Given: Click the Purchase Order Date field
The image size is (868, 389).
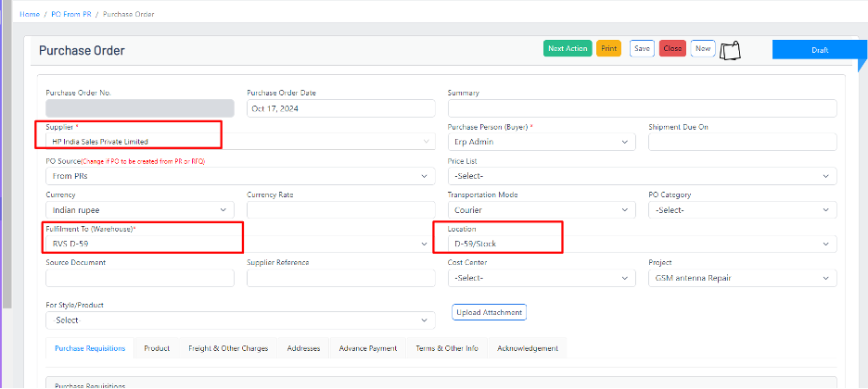Looking at the screenshot, I should click(340, 108).
